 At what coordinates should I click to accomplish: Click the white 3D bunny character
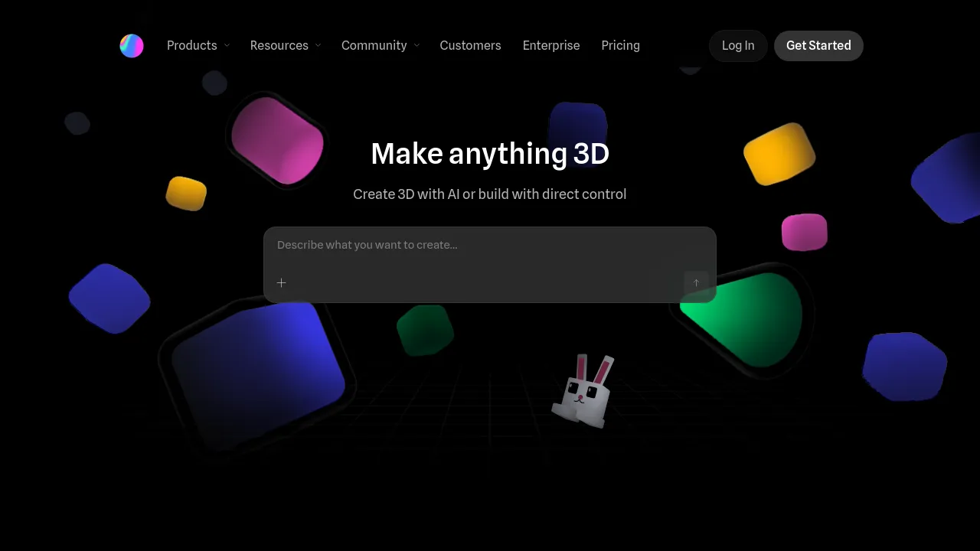(x=583, y=390)
